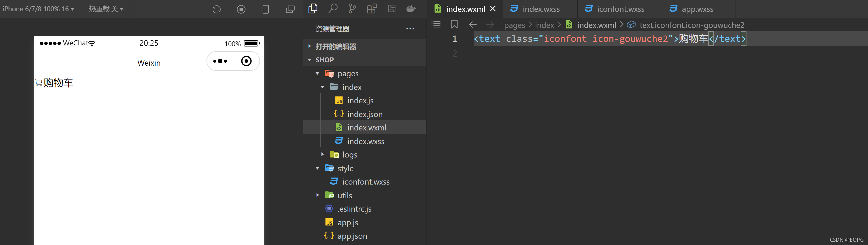Switch to the app.wxss tab
The height and width of the screenshot is (245, 868).
[x=699, y=9]
